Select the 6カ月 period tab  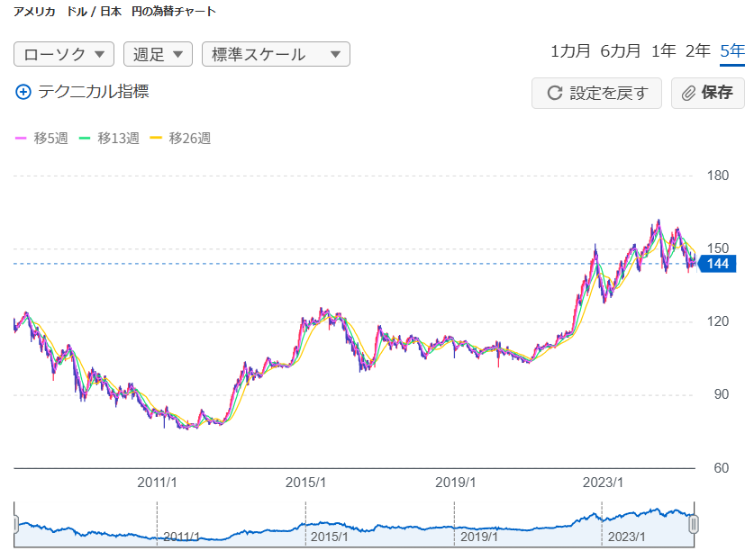(621, 50)
